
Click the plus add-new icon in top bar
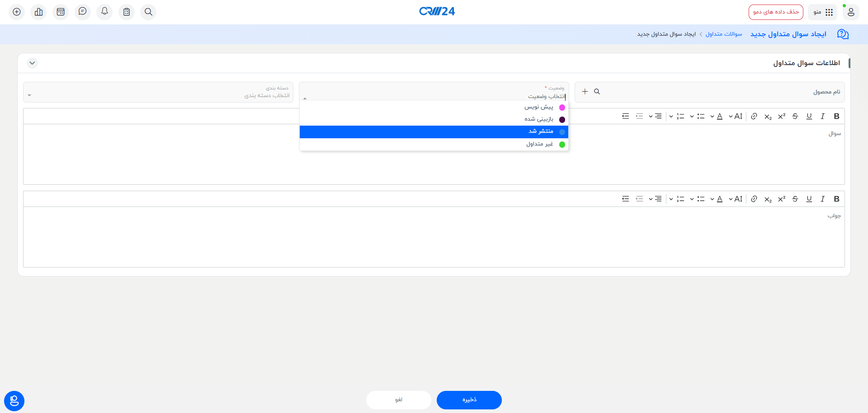17,12
